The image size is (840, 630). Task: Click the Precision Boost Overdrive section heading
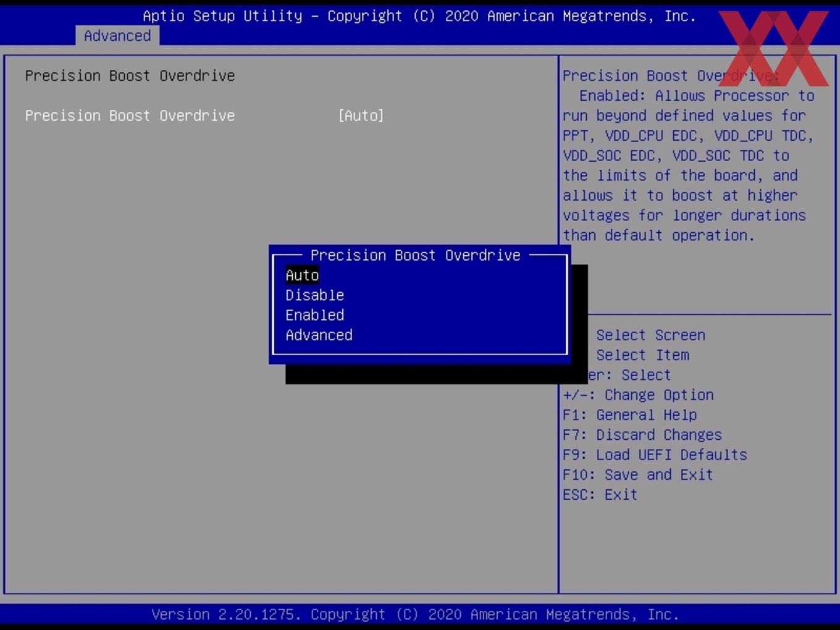(130, 76)
